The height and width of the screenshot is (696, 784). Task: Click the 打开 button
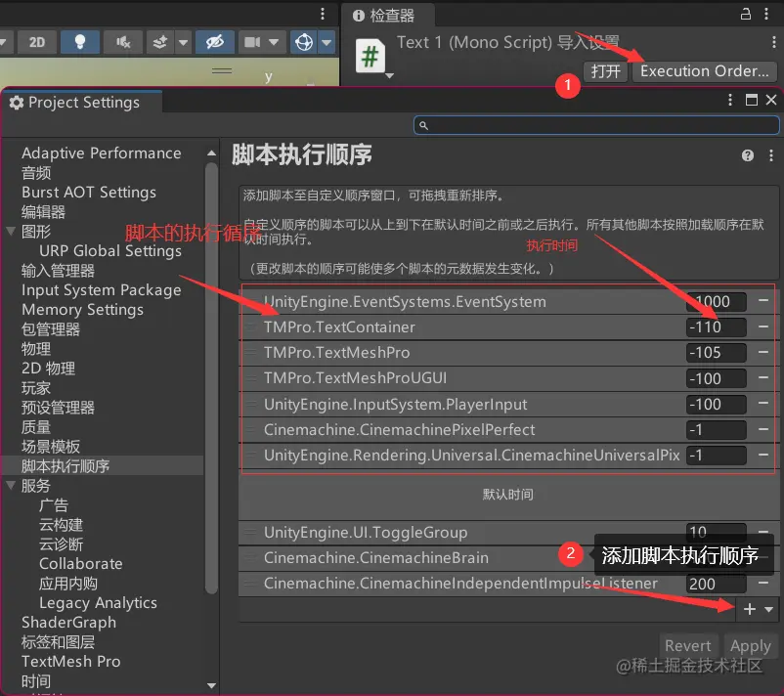click(605, 71)
